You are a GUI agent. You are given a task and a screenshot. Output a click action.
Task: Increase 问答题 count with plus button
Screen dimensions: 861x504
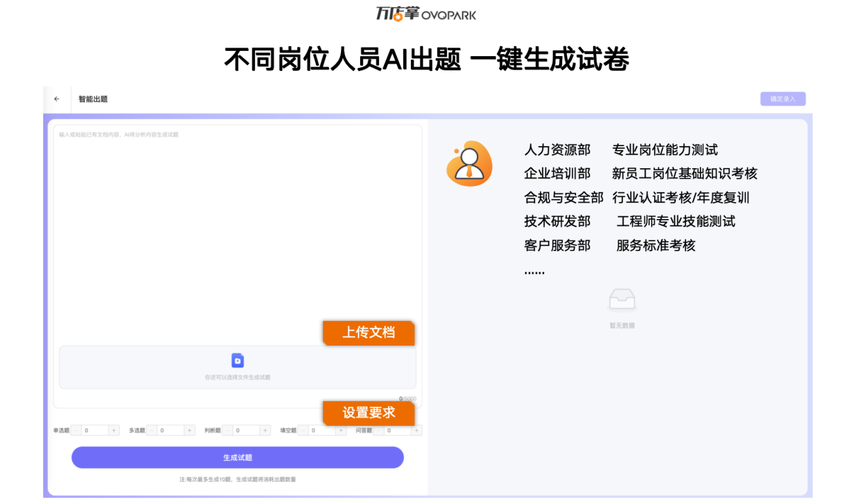(417, 430)
